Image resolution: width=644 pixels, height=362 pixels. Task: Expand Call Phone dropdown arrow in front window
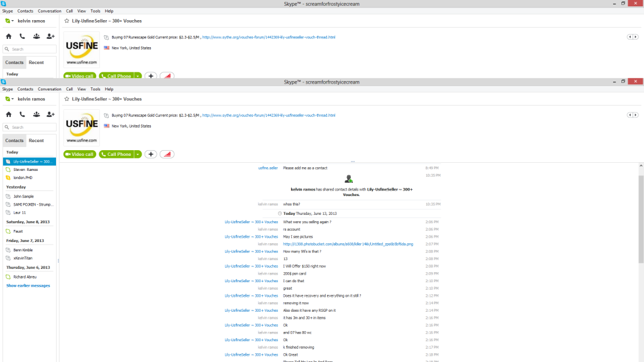coord(138,155)
